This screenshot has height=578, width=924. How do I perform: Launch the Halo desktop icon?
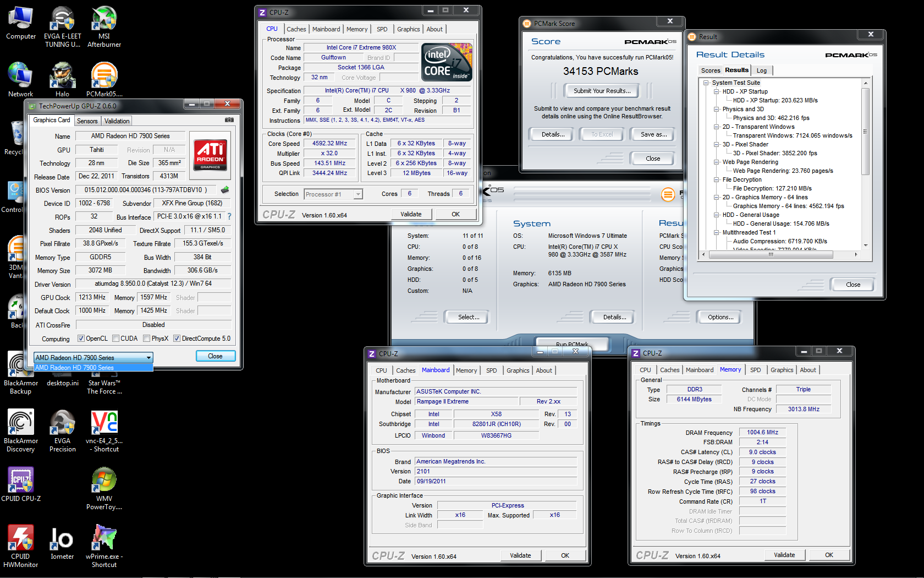click(63, 80)
